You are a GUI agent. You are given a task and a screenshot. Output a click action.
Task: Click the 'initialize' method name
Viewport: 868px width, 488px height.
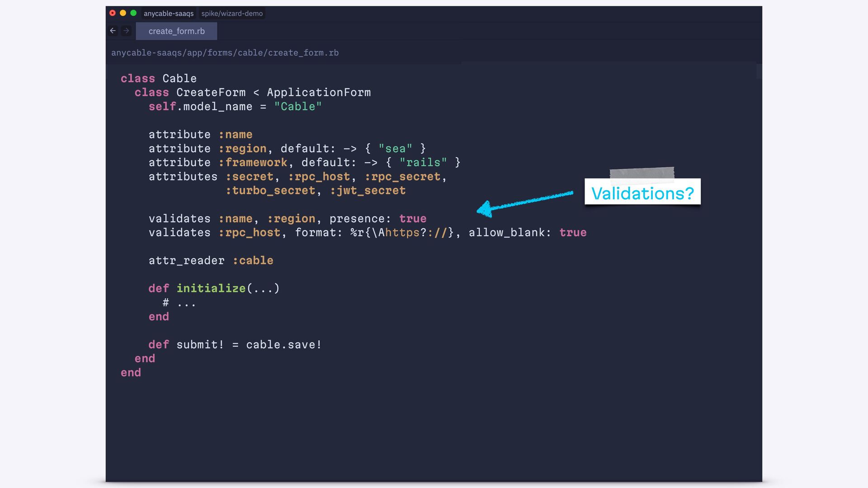pyautogui.click(x=211, y=289)
